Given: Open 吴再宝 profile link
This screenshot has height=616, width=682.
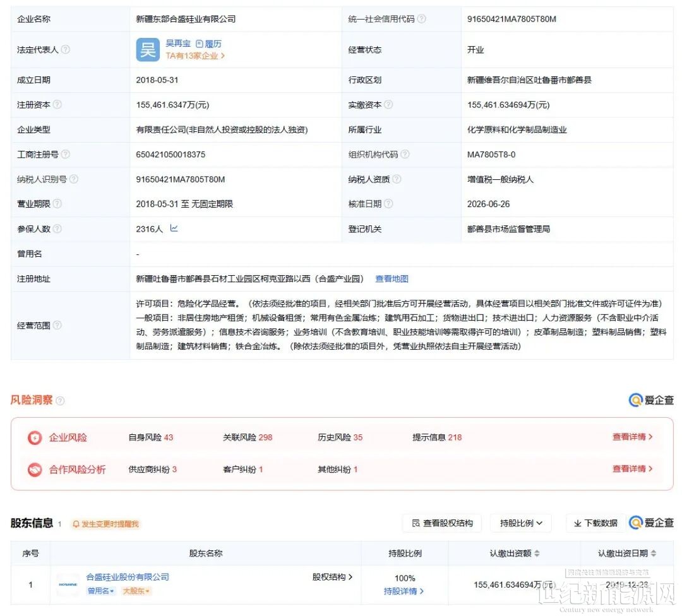Looking at the screenshot, I should (178, 44).
